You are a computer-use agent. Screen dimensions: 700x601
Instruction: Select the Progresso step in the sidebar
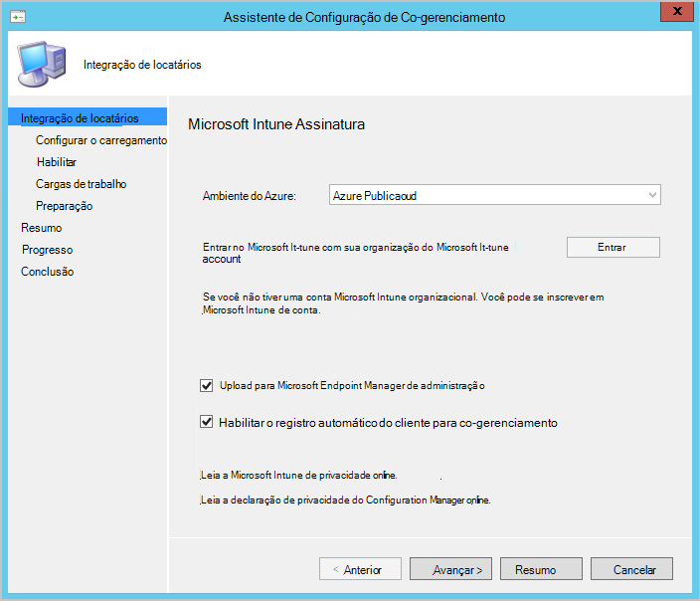tap(47, 250)
